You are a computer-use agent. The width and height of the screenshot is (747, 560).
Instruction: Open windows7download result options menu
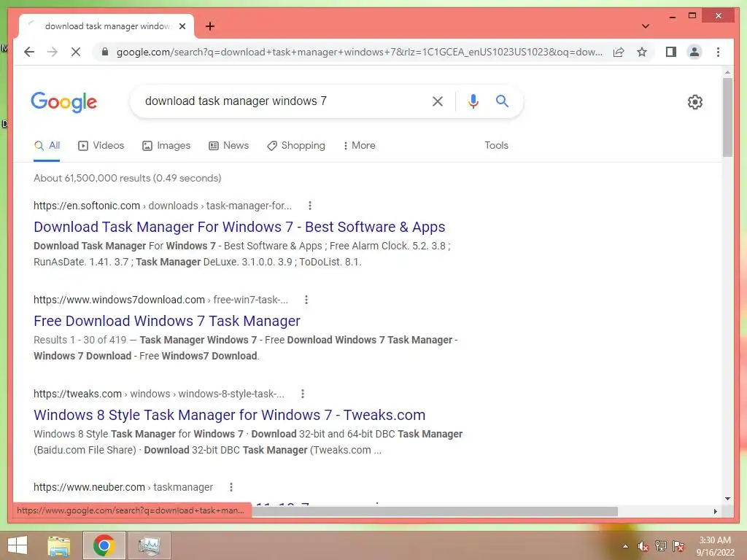pos(306,300)
